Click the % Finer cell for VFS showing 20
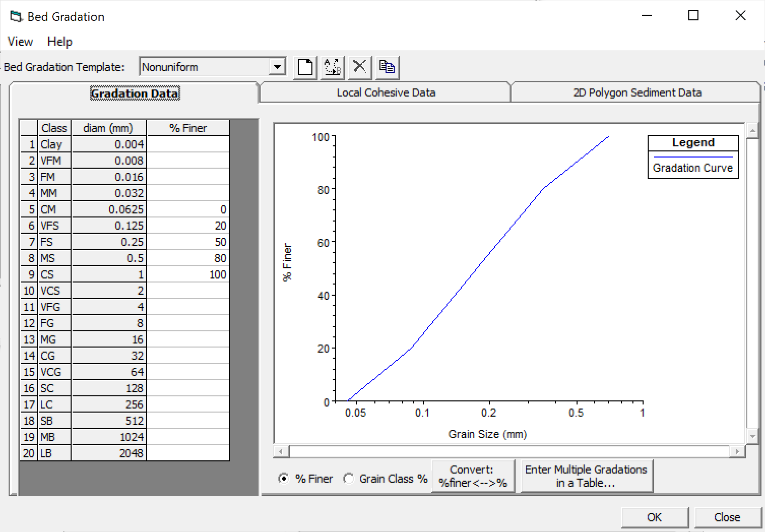The image size is (765, 532). [188, 226]
